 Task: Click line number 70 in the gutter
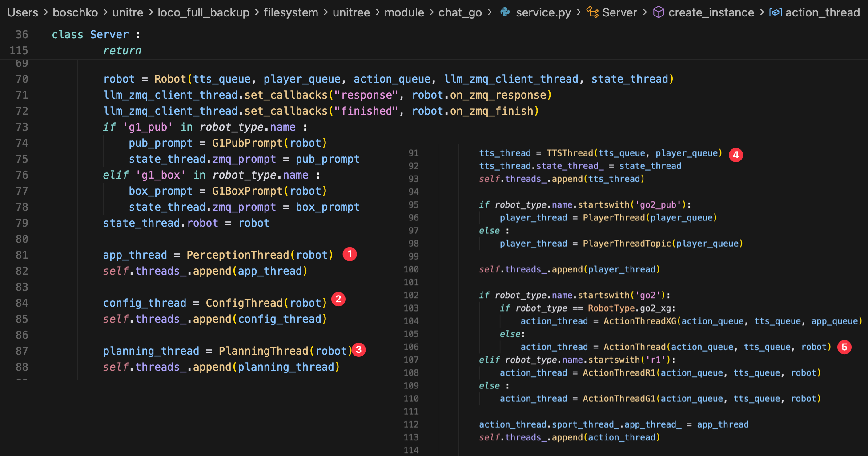[x=22, y=79]
